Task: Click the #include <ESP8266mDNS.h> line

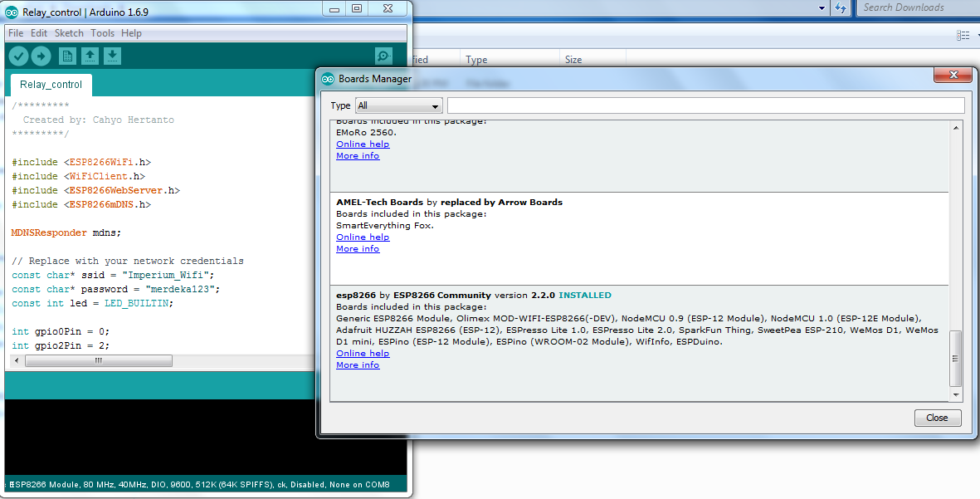Action: coord(81,205)
